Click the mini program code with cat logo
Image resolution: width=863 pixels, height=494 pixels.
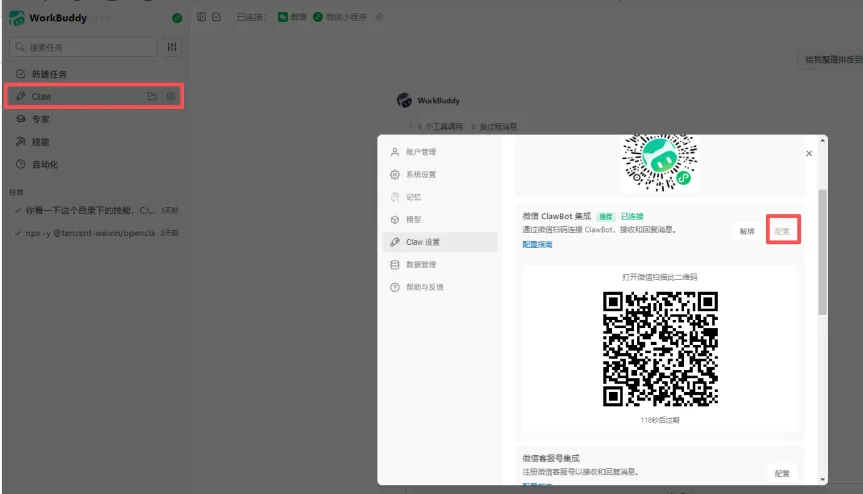click(x=660, y=162)
